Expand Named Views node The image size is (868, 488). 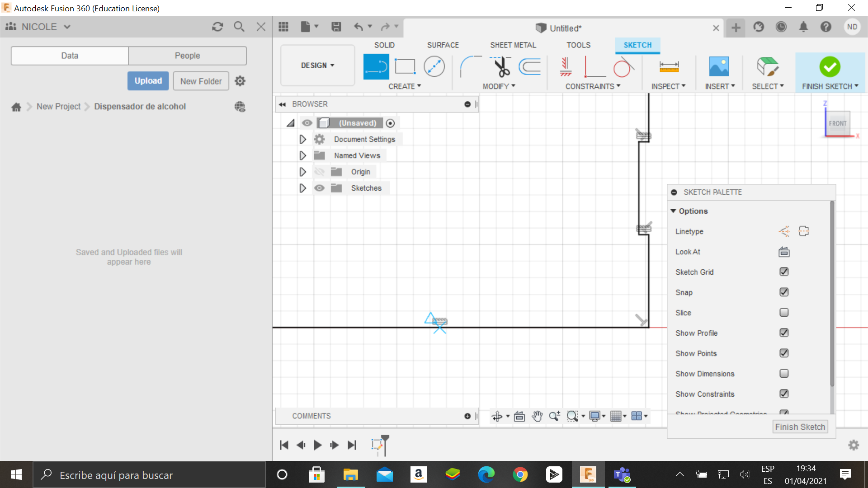point(302,155)
